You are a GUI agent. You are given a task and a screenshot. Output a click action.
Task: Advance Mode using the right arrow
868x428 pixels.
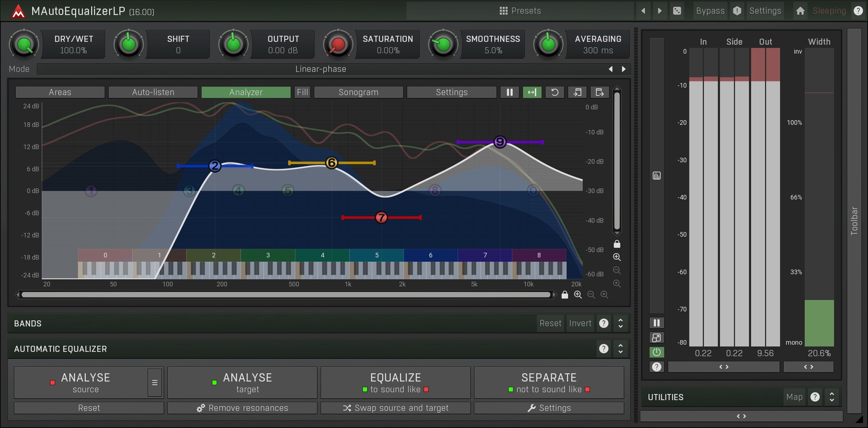point(623,69)
